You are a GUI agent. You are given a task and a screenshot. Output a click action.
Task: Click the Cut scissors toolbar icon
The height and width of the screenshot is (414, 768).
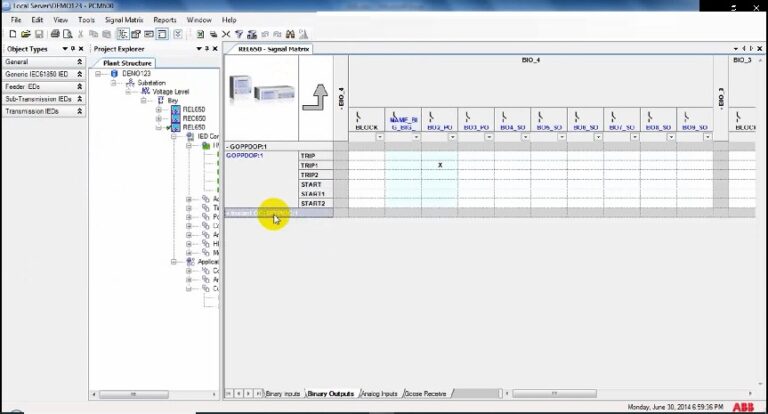81,34
